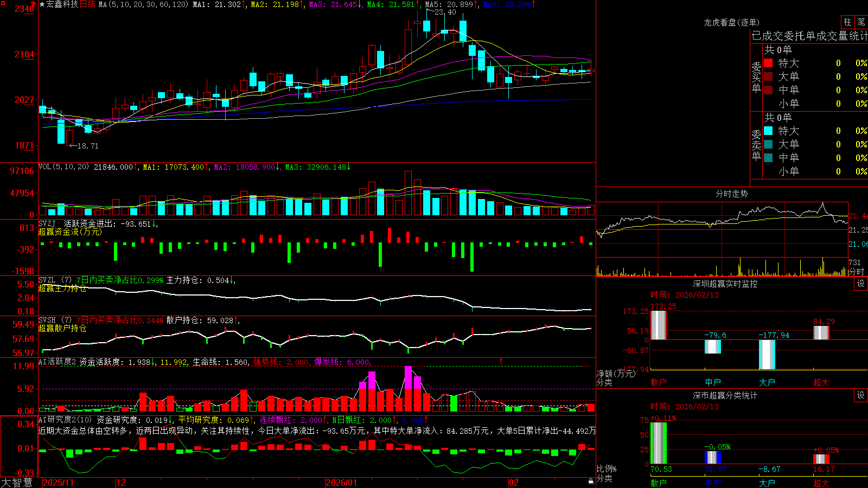Open 设 settings for 深圳超赢实时监控
The width and height of the screenshot is (868, 488).
coord(861,284)
